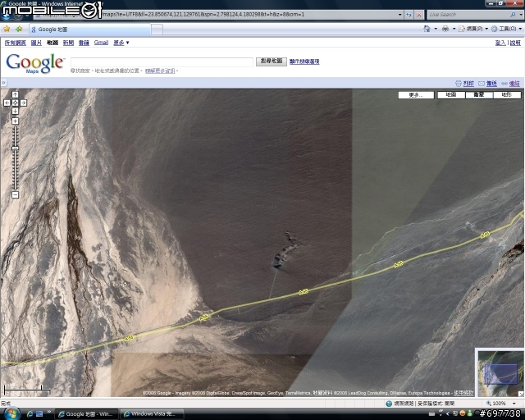The width and height of the screenshot is (525, 420).
Task: Open a new browser tab
Action: 157,30
